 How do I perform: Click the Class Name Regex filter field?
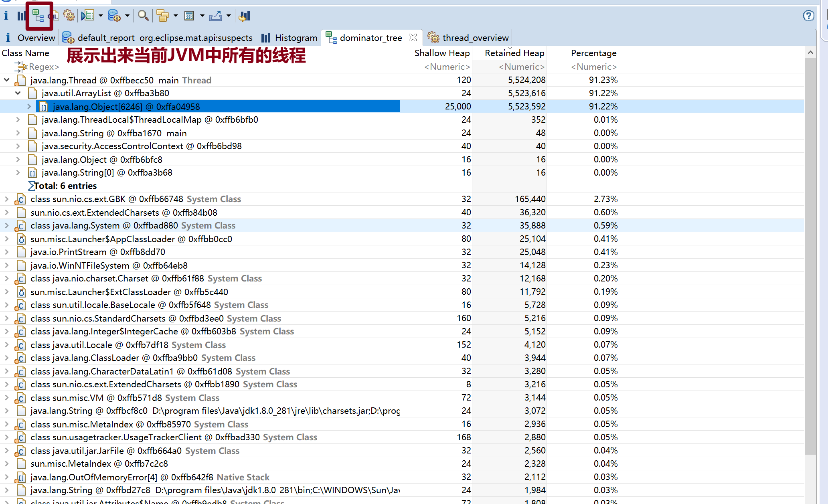pos(44,67)
